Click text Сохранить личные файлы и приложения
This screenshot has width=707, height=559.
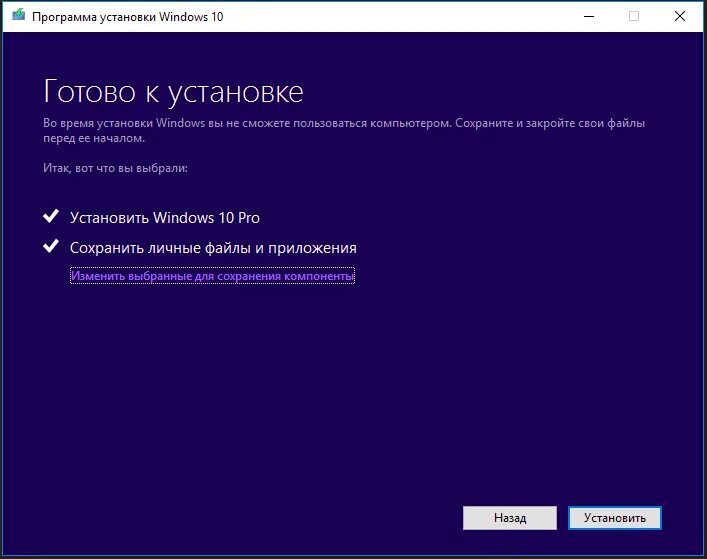[x=213, y=248]
